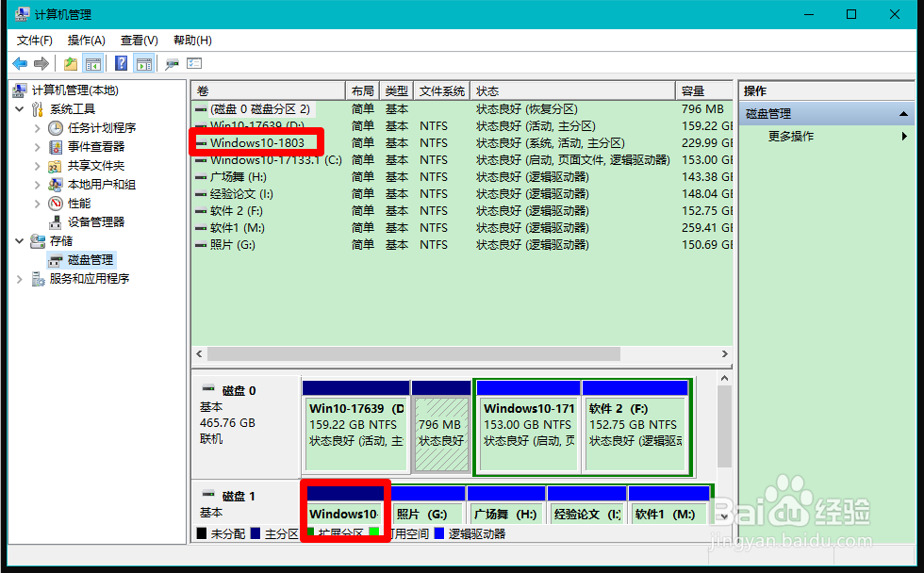Open 事件查看器 tree node
Viewport: 924px width, 573px height.
(96, 147)
